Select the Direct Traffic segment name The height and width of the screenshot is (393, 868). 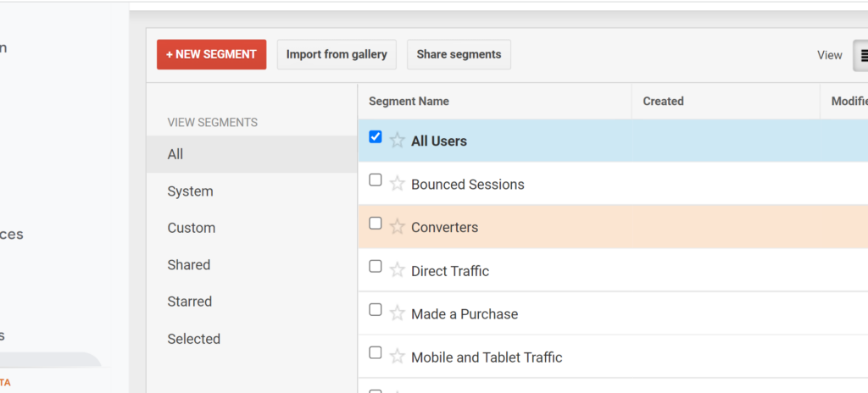[450, 271]
